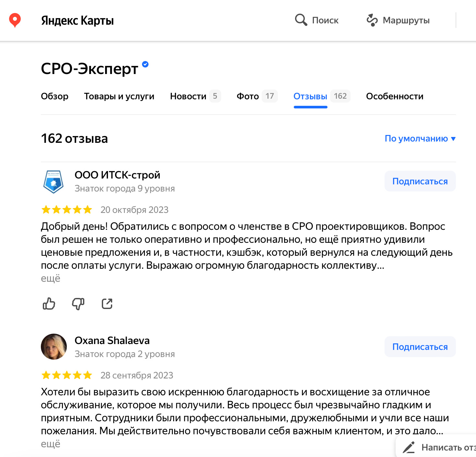476x457 pixels.
Task: Click the pencil icon for writing a review
Action: click(x=409, y=447)
